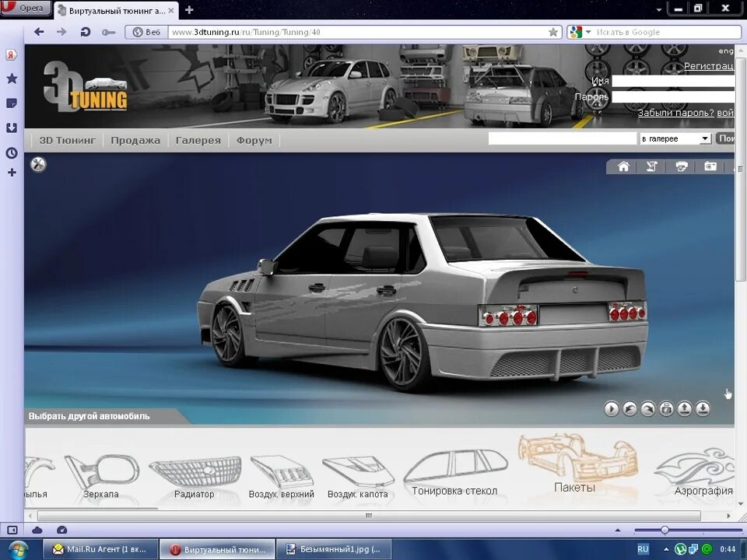Bookmark page with address bar star icon
The width and height of the screenshot is (747, 560).
pyautogui.click(x=553, y=32)
